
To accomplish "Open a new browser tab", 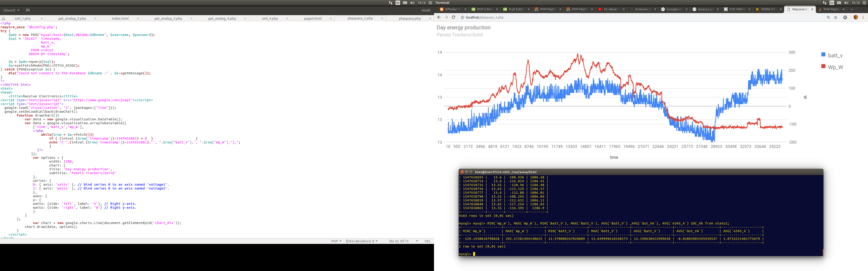I will point(852,9).
